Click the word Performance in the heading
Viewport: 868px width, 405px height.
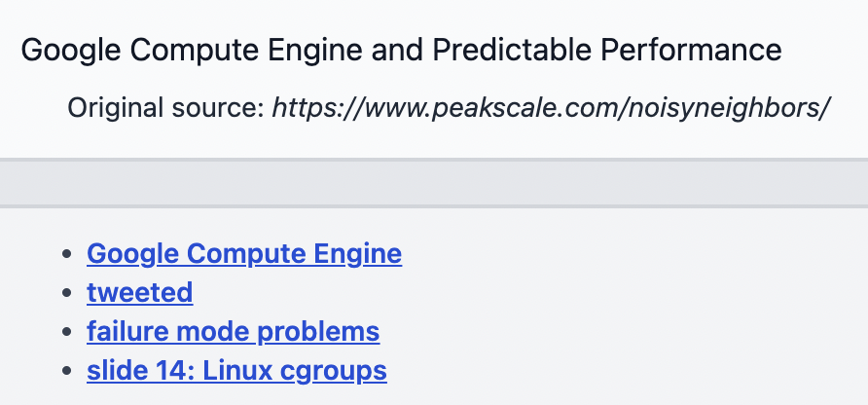691,50
